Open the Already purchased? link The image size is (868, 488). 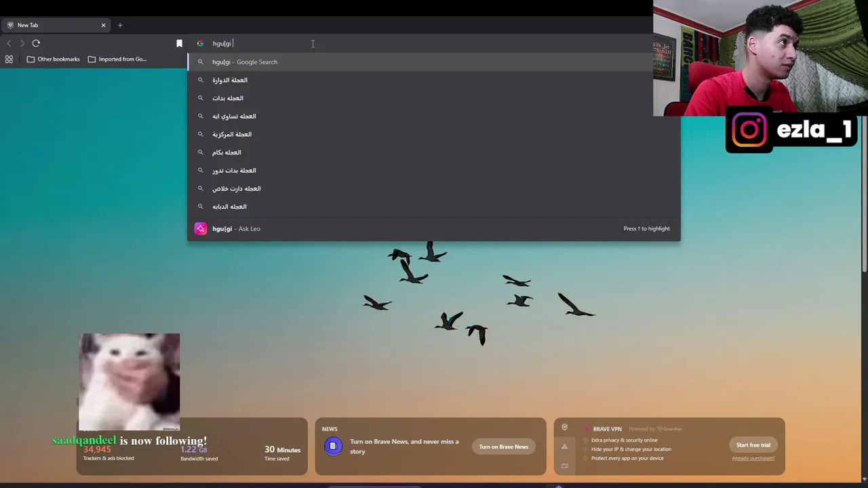(x=753, y=458)
